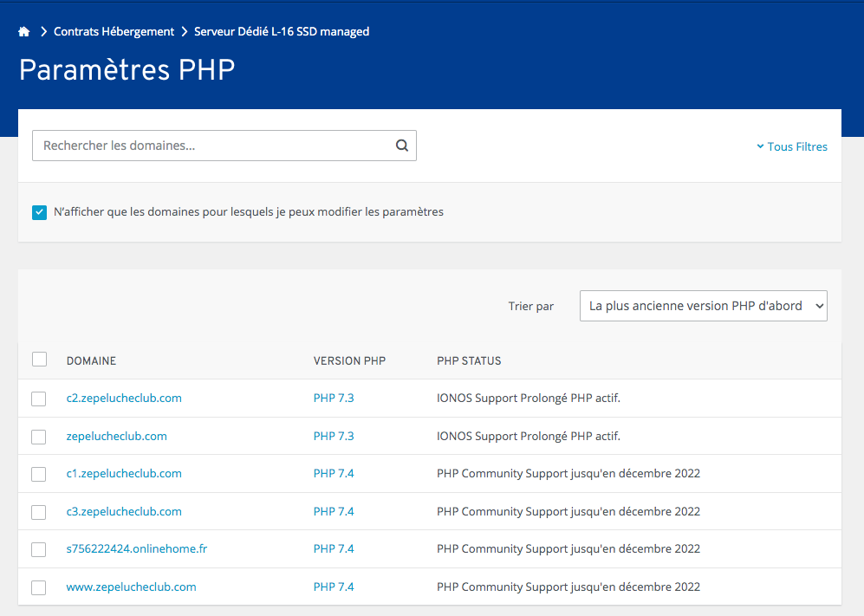The height and width of the screenshot is (616, 864).
Task: Tick the select-all domains header checkbox
Action: (39, 360)
